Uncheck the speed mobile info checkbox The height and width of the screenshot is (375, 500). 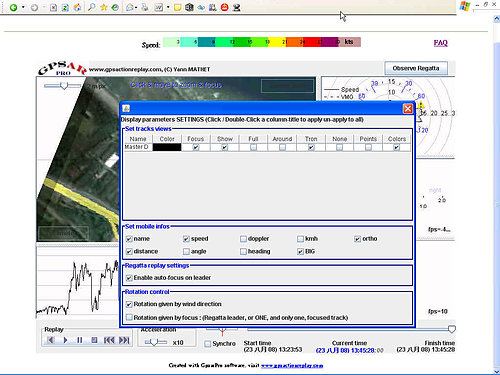(186, 239)
